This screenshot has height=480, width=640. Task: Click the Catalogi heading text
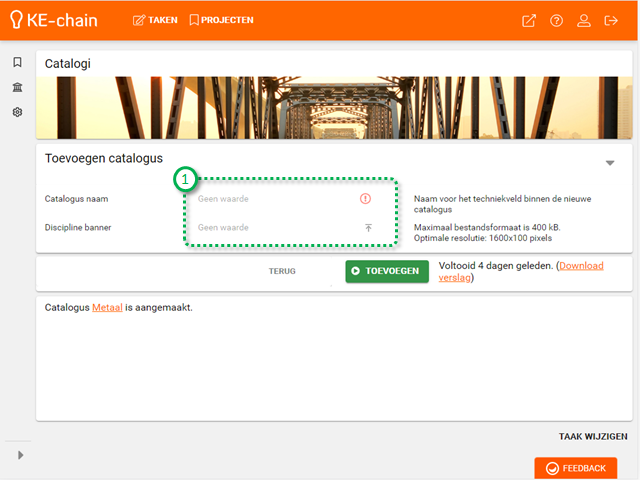point(68,64)
